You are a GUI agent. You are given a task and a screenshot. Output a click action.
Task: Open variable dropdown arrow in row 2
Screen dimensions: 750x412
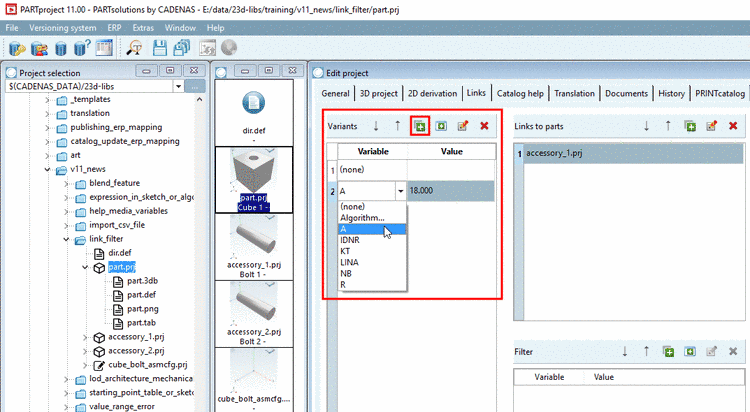coord(400,191)
